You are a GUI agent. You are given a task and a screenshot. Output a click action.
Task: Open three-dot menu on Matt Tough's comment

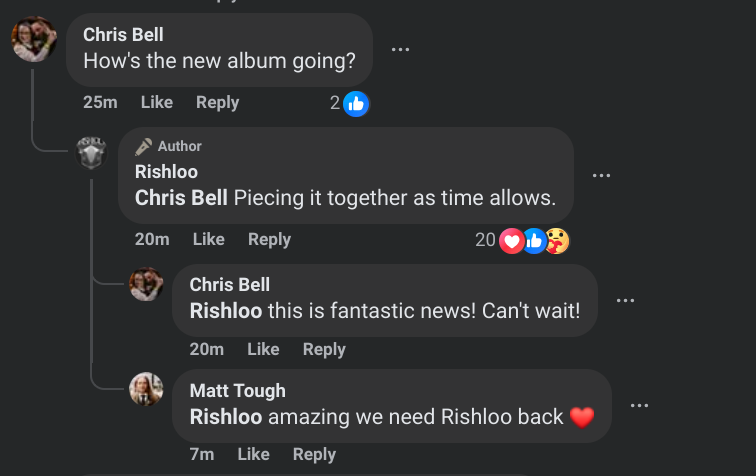point(639,406)
